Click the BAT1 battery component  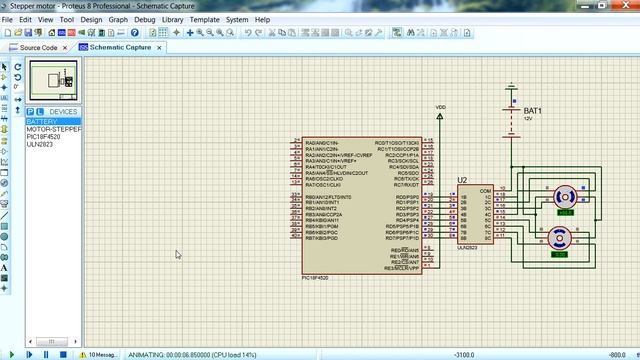point(511,122)
